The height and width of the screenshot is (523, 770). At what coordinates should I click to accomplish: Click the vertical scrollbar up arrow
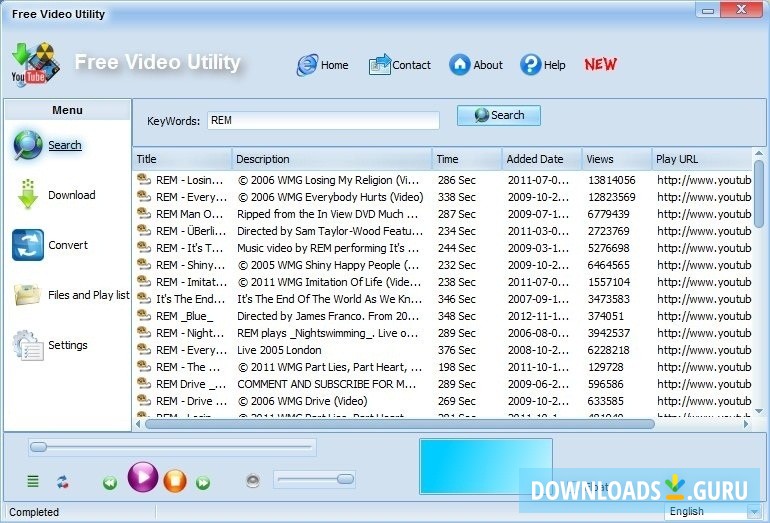(759, 153)
